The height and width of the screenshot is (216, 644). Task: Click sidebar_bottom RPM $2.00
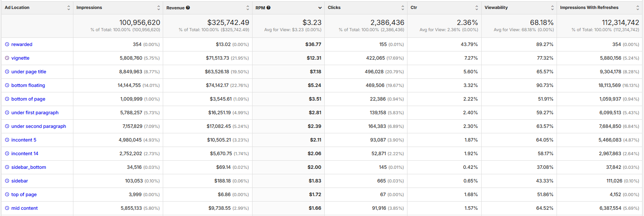click(x=314, y=167)
